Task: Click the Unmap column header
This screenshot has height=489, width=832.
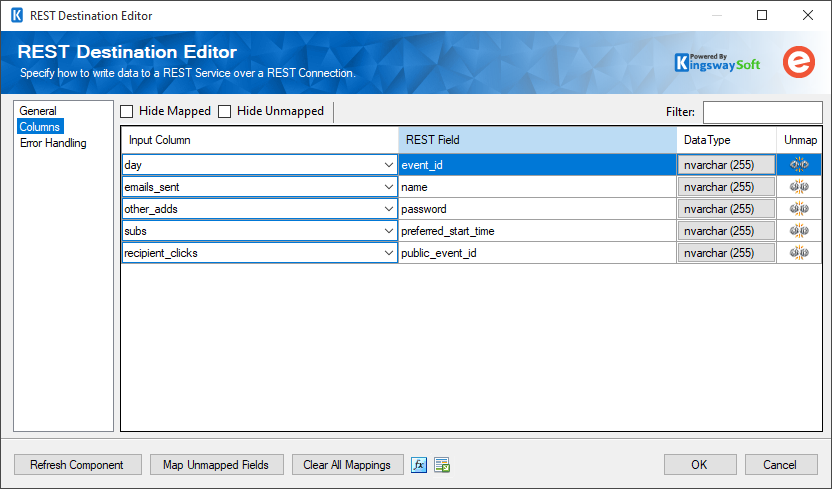Action: [x=800, y=140]
